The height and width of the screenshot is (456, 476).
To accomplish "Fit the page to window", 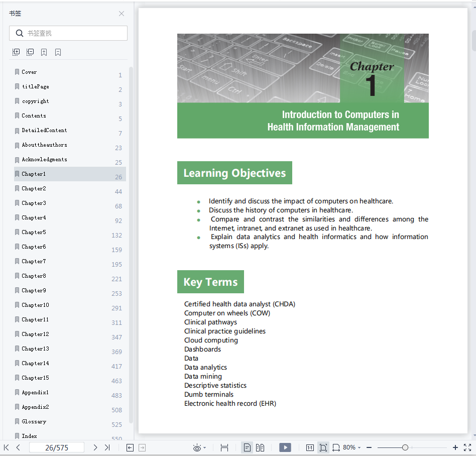I will [x=323, y=447].
